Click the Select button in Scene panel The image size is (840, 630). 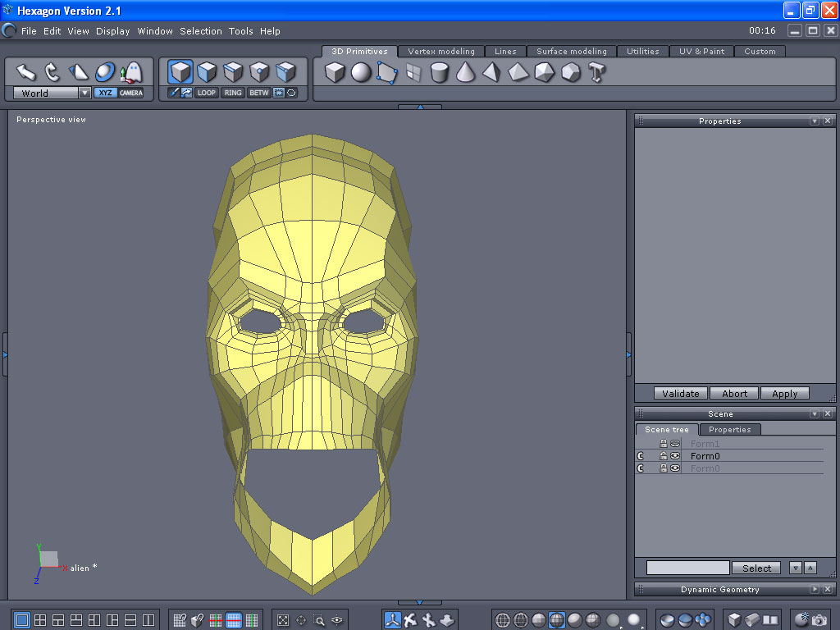[x=756, y=568]
